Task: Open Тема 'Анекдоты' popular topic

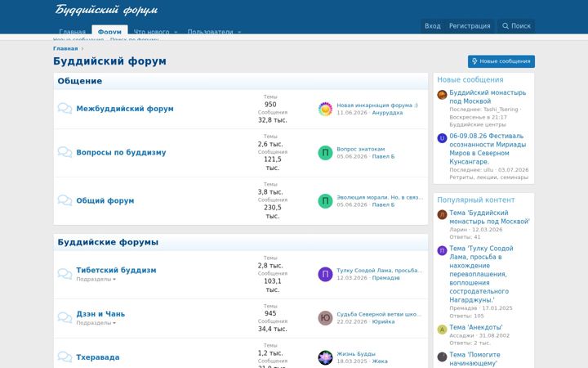Action: point(475,327)
